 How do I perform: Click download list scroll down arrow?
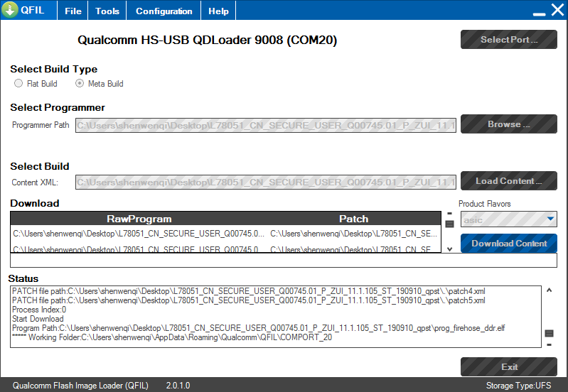pyautogui.click(x=449, y=249)
